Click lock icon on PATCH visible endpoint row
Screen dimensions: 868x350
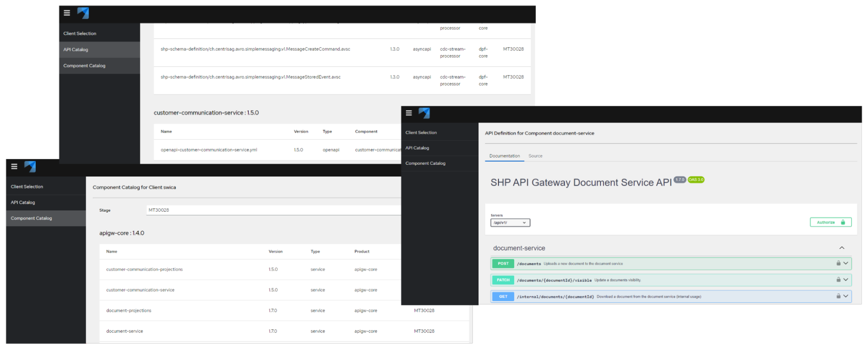tap(838, 280)
